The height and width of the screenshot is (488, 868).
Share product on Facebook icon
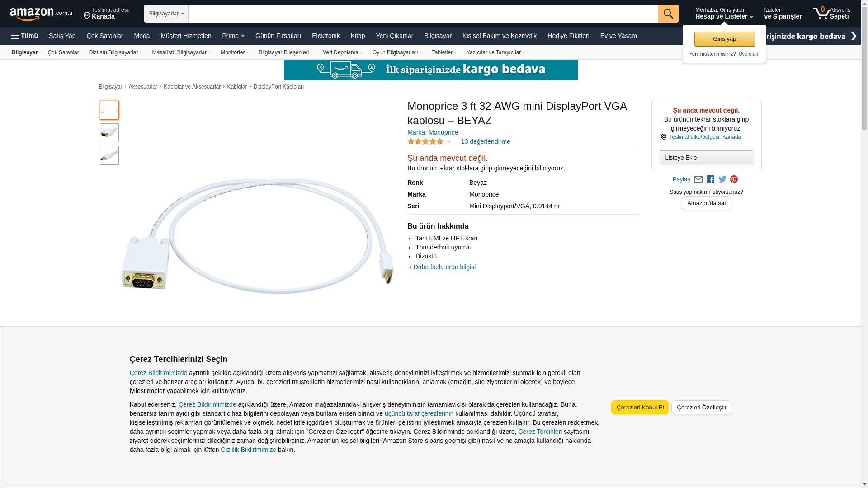pyautogui.click(x=710, y=179)
